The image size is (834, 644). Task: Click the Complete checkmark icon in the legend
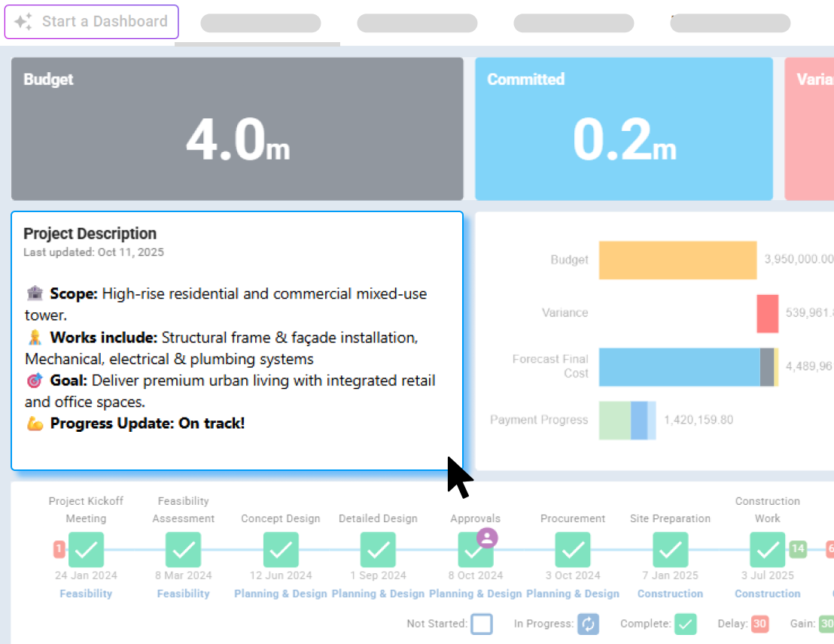tap(686, 624)
